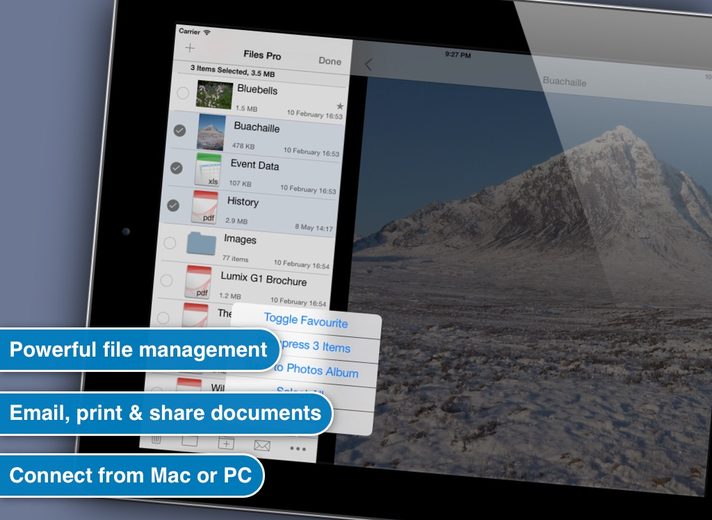
Task: Tap the three-dot more icon in bottom toolbar
Action: pos(297,449)
